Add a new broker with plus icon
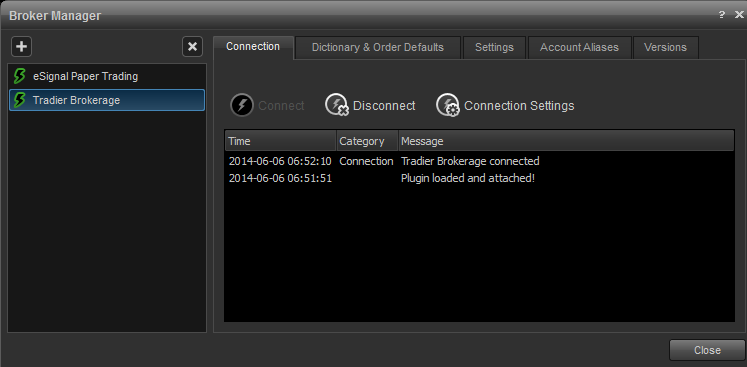 point(21,47)
